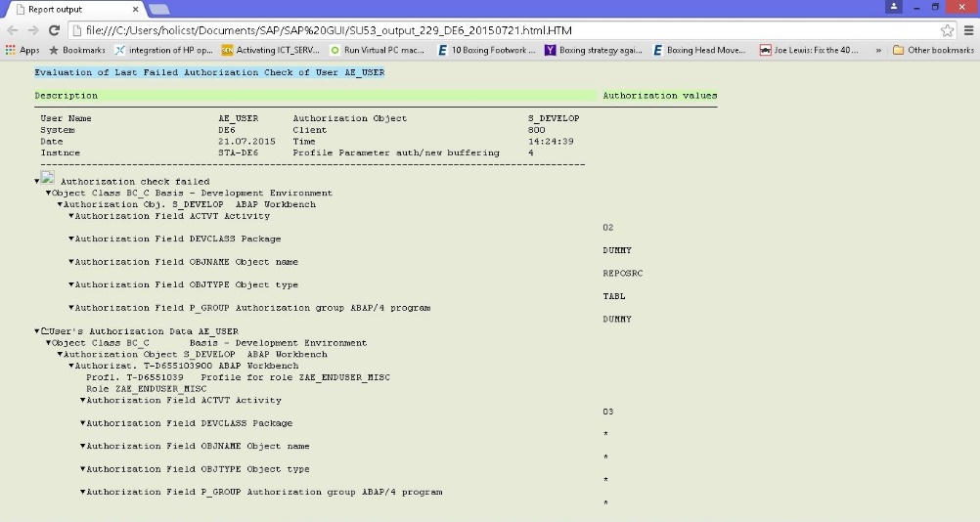
Task: Bookmark this page with the star icon
Action: click(948, 30)
